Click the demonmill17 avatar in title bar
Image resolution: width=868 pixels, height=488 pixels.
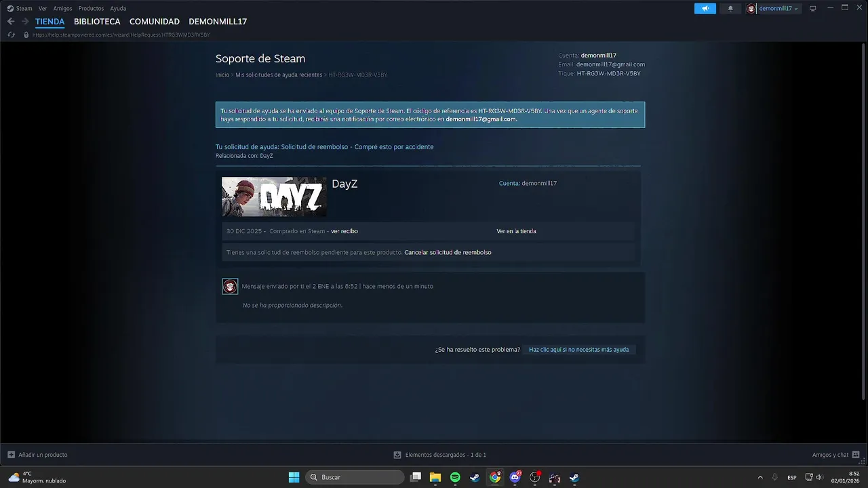[x=751, y=8]
